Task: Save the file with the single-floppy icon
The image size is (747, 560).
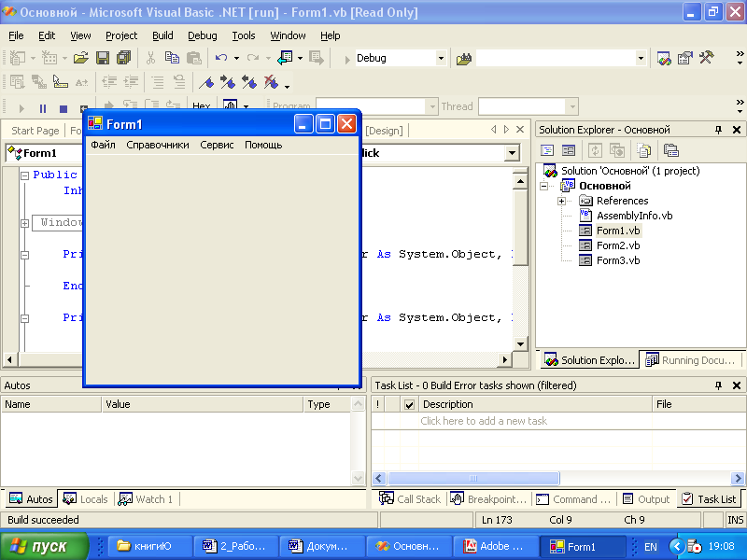Action: [103, 58]
